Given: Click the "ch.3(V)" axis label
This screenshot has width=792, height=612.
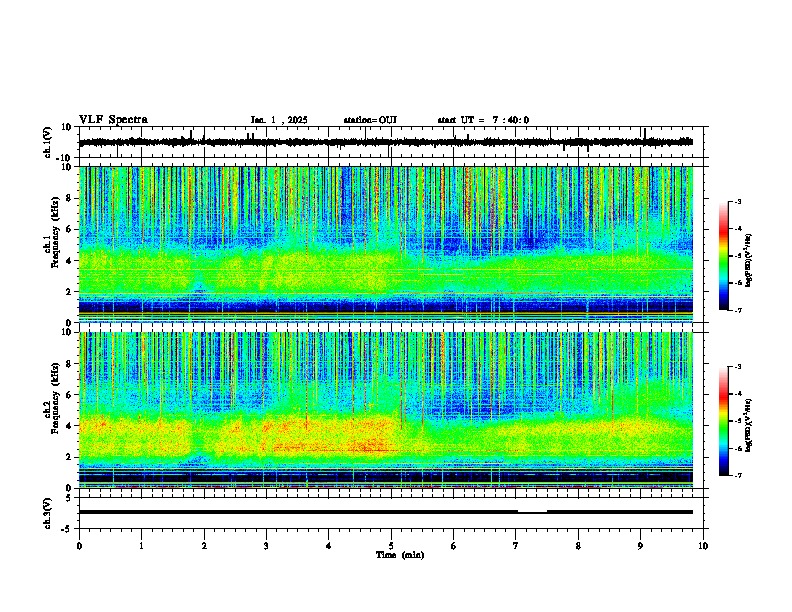Looking at the screenshot, I should click(47, 513).
